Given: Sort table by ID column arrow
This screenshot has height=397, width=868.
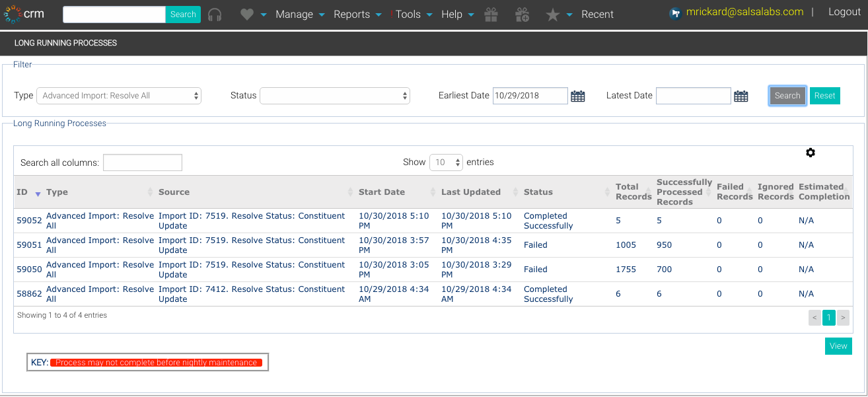Looking at the screenshot, I should pos(38,193).
